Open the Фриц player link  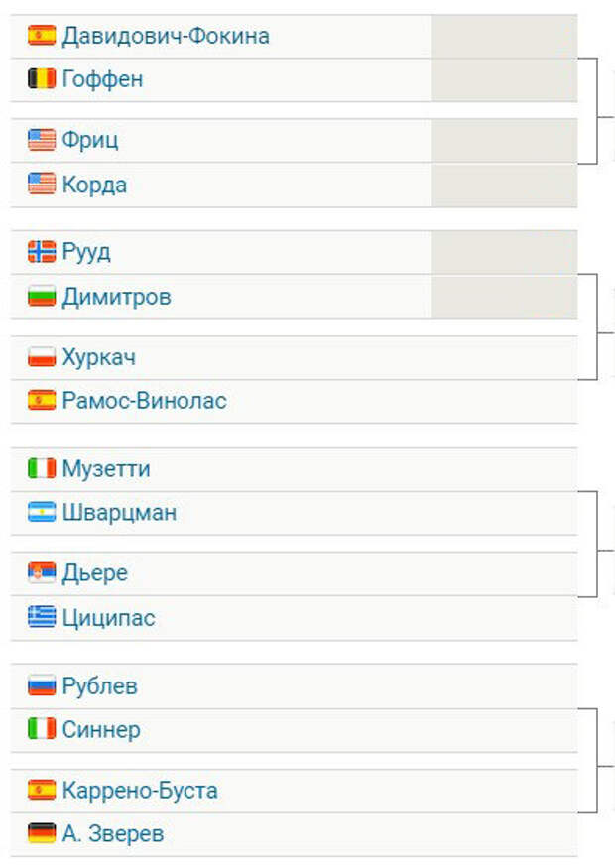89,140
